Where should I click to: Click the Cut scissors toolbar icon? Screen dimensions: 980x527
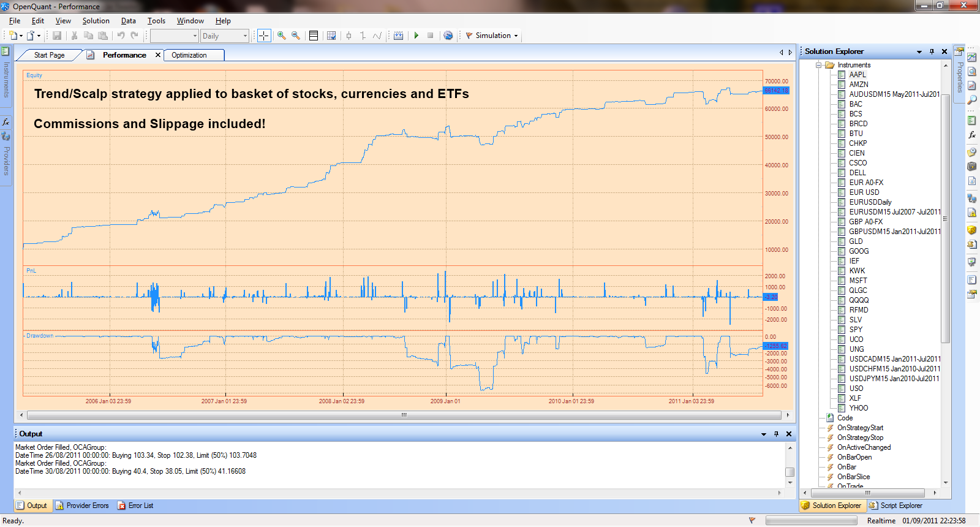pos(75,36)
